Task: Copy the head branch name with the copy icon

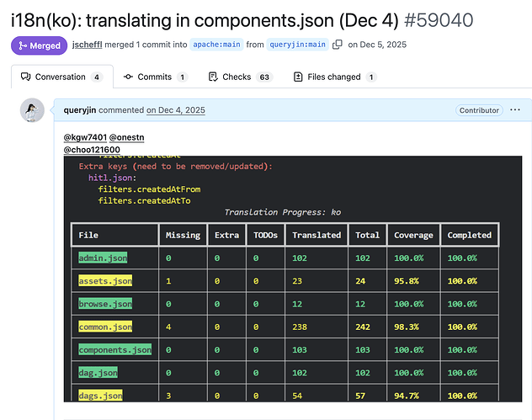Action: click(338, 45)
